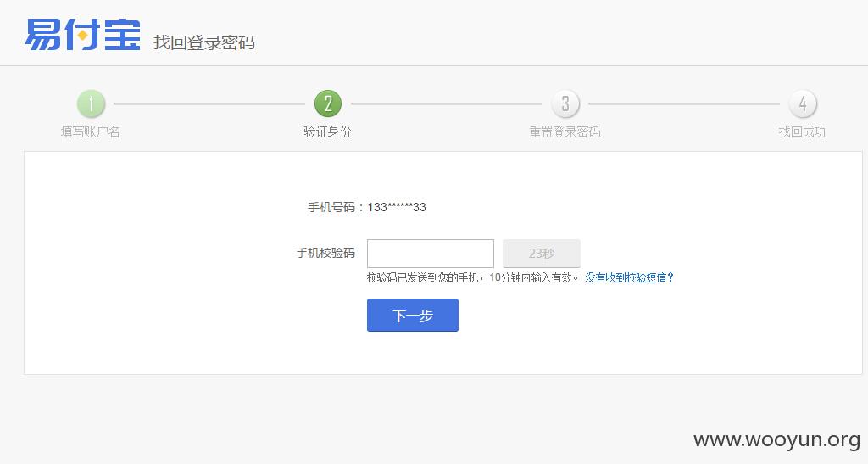The width and height of the screenshot is (868, 464).
Task: Click the 找回登录密码 page title
Action: 204,42
